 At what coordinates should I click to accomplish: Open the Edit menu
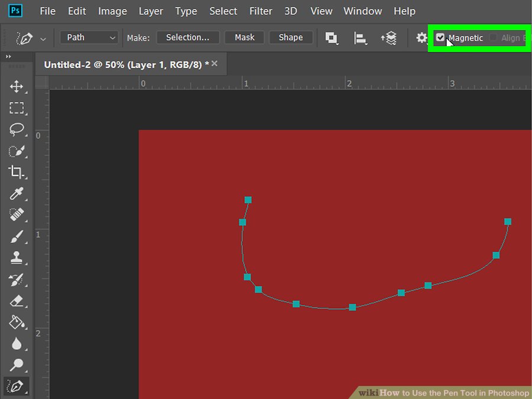pos(77,11)
